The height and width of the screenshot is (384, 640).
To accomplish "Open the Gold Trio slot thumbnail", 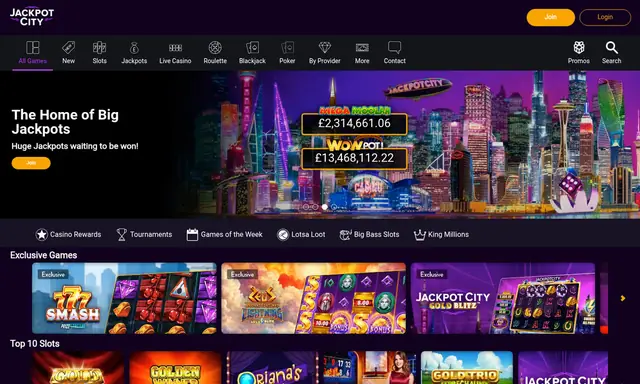I will (x=467, y=368).
